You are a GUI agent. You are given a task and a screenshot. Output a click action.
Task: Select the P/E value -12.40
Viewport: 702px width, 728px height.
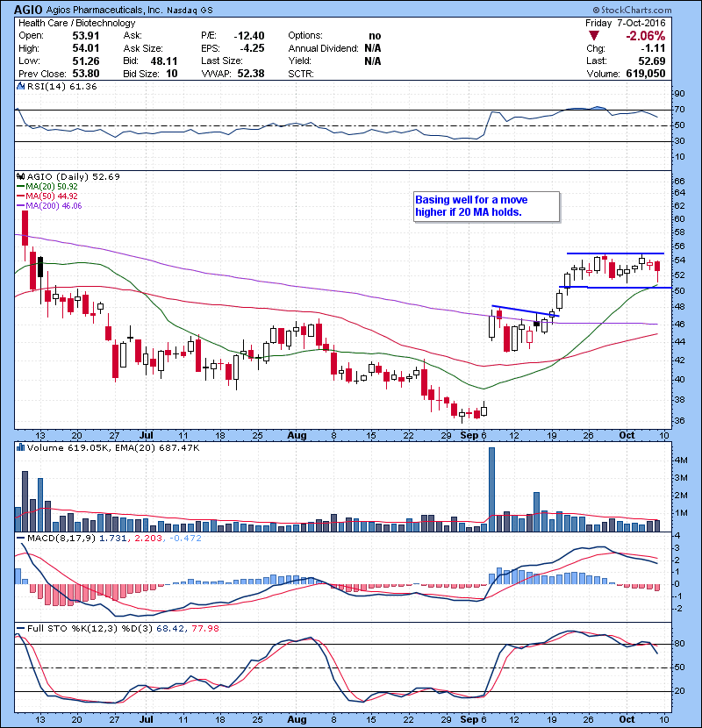click(249, 36)
